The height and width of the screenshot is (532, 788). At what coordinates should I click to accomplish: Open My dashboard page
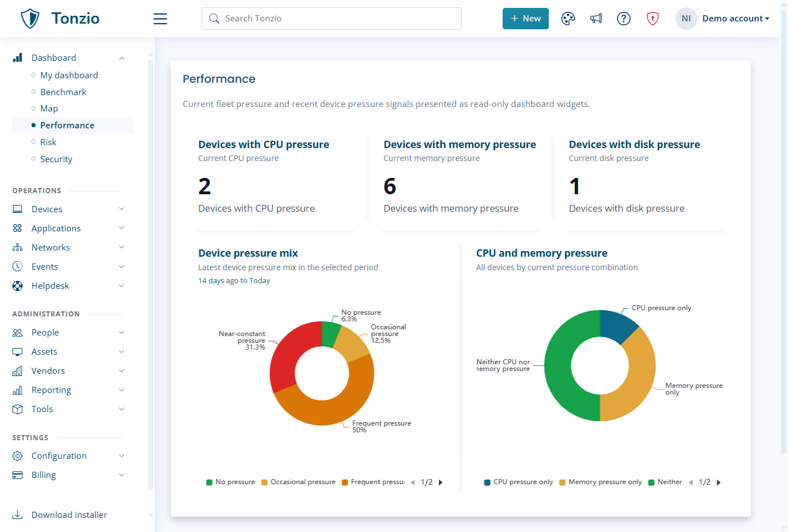(69, 75)
